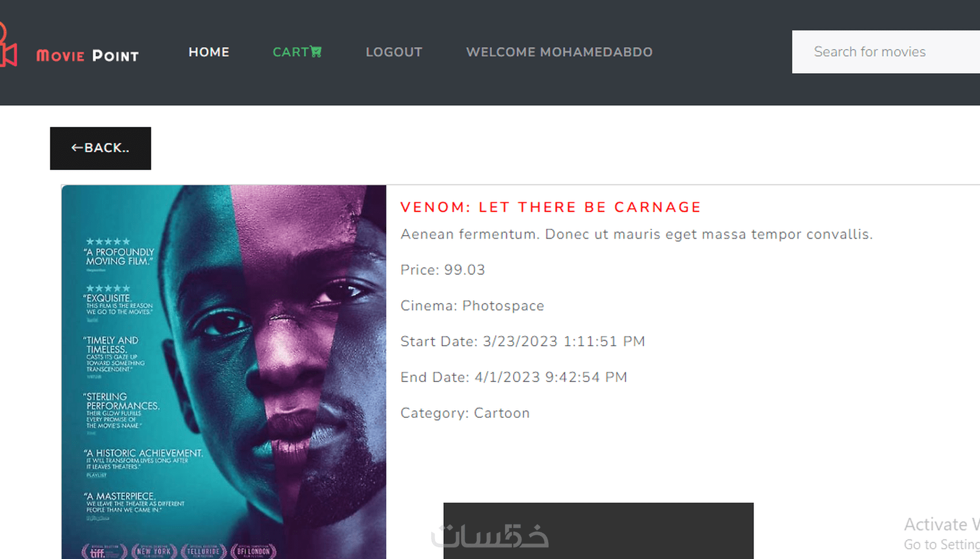Click the left arrow icon on BACK

(77, 148)
